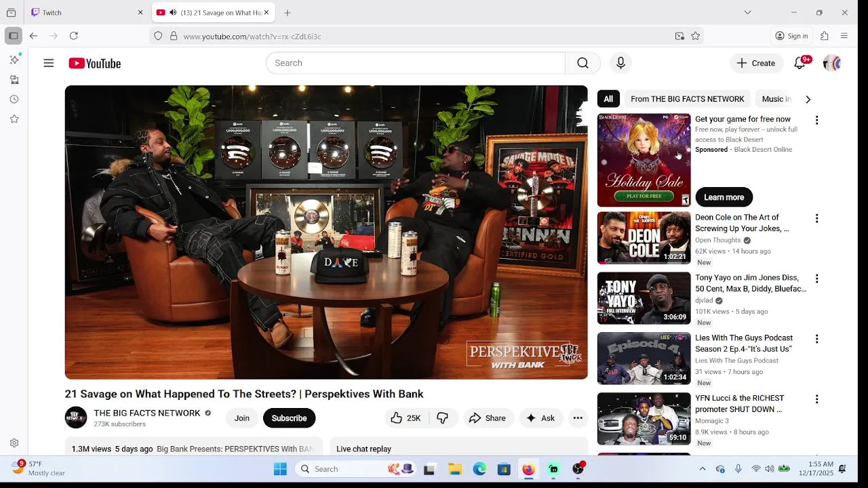Sign in to Firefox account
868x488 pixels.
pos(791,36)
